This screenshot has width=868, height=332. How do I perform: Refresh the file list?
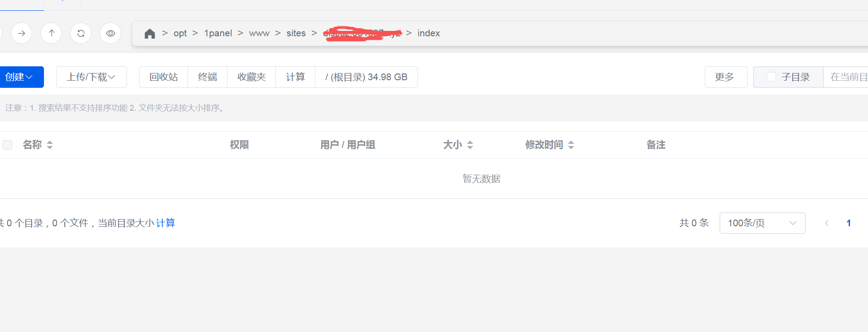click(81, 33)
